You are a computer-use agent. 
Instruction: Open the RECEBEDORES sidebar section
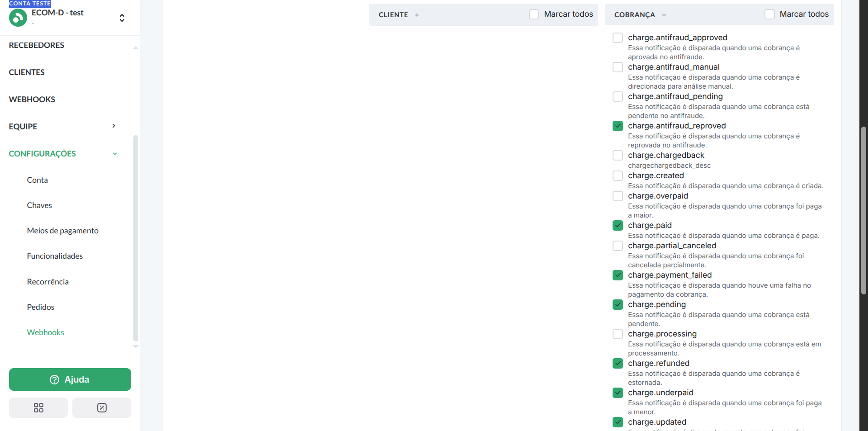click(37, 45)
